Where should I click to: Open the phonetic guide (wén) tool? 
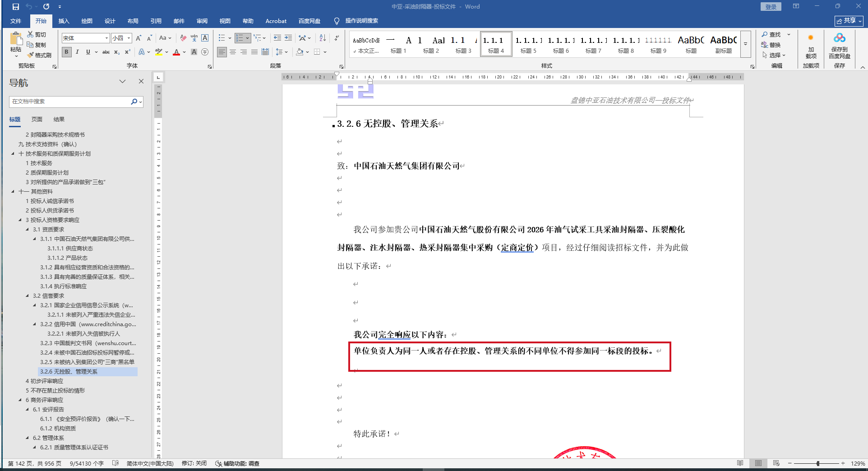[194, 38]
